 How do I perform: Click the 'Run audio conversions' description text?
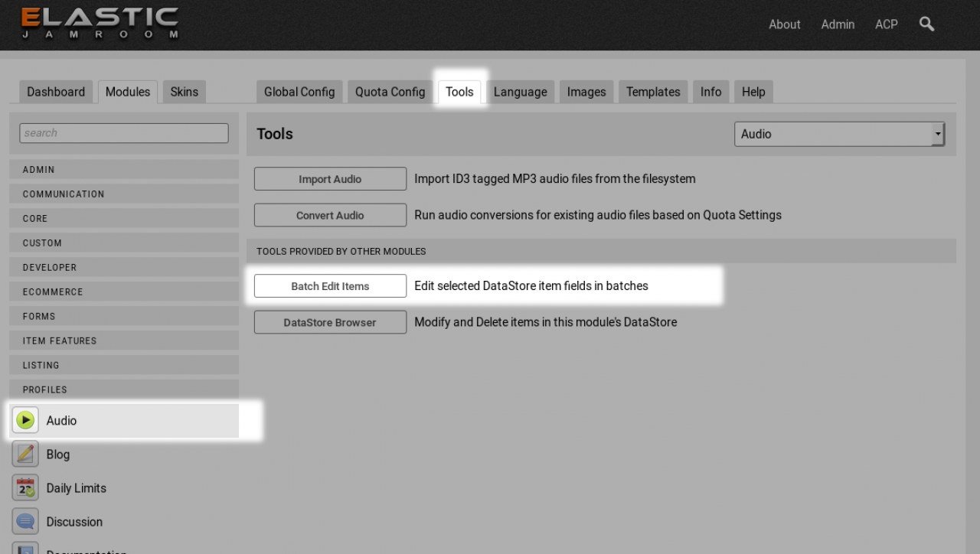click(x=598, y=215)
